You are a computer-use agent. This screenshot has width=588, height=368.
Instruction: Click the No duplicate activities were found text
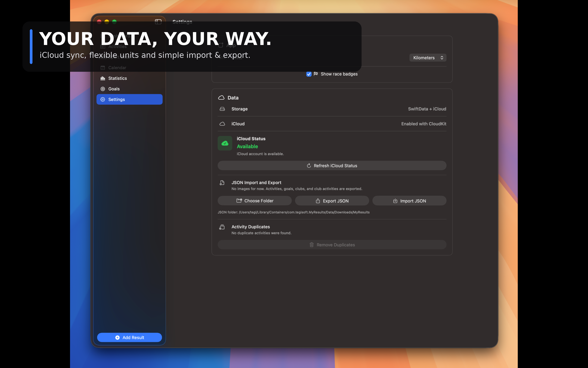tap(262, 233)
